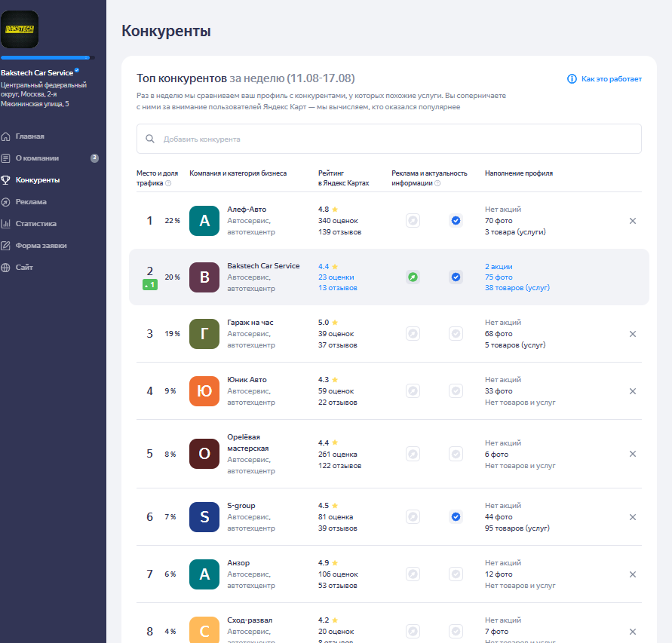Click the pencil icon beside Форма заявки
The height and width of the screenshot is (643, 672).
5,246
